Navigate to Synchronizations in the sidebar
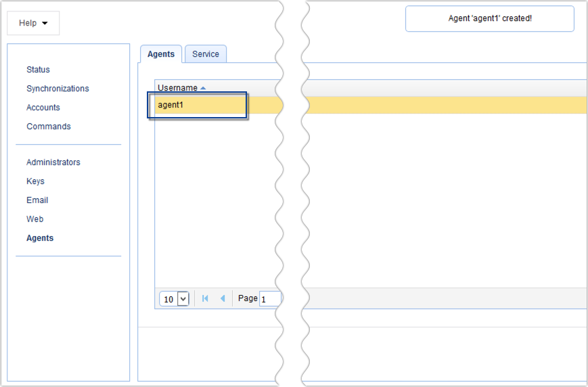This screenshot has width=588, height=387. 58,89
